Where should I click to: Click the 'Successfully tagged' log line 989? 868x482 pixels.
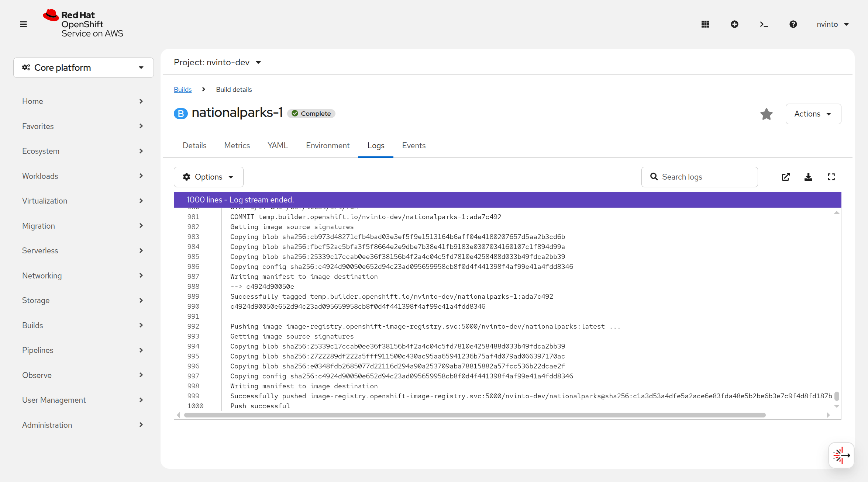coord(392,297)
